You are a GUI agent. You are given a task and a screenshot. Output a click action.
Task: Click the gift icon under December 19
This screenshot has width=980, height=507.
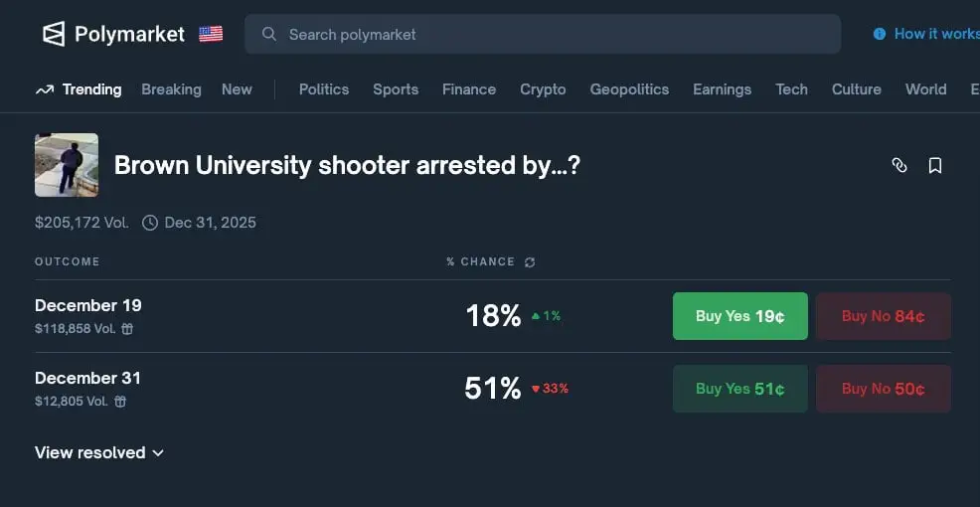tap(127, 329)
